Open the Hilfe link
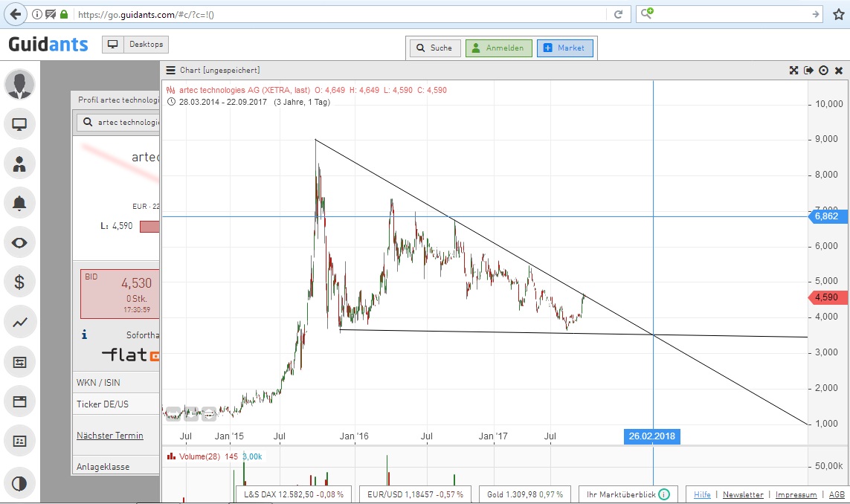 (x=702, y=495)
